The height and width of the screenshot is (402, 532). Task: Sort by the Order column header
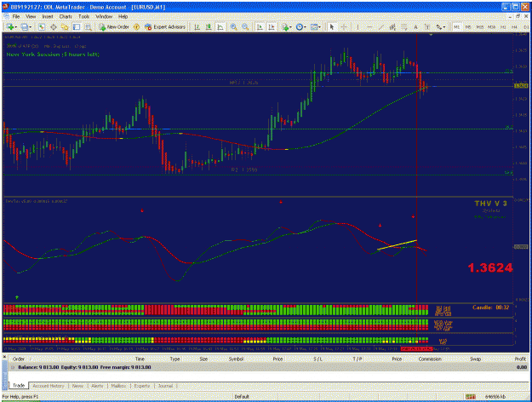tap(19, 359)
